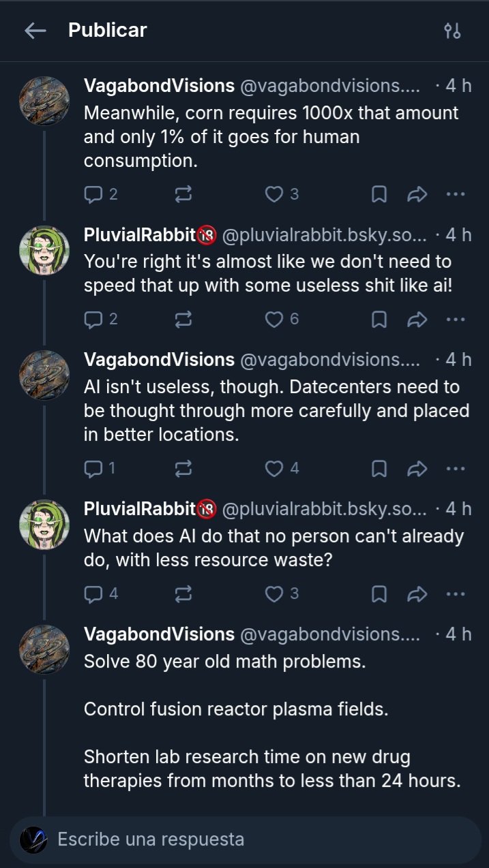The height and width of the screenshot is (868, 489).
Task: Open more options on 'What does AI do' post
Action: tap(455, 593)
